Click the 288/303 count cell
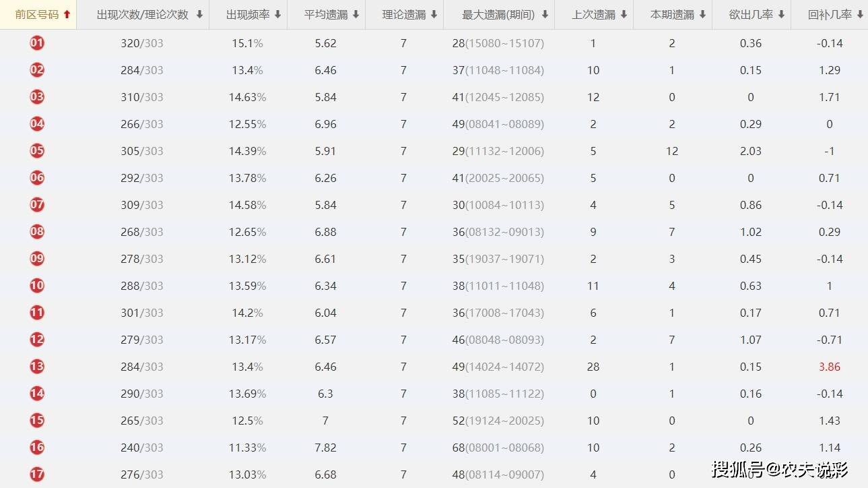 coord(142,286)
